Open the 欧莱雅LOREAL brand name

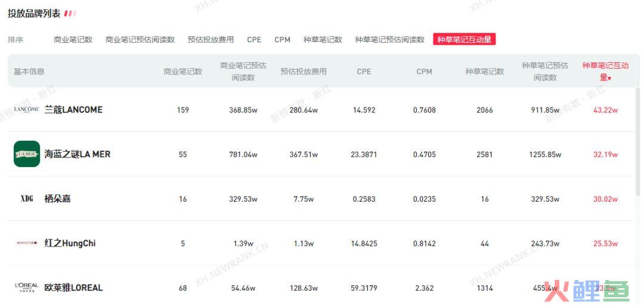click(x=73, y=287)
